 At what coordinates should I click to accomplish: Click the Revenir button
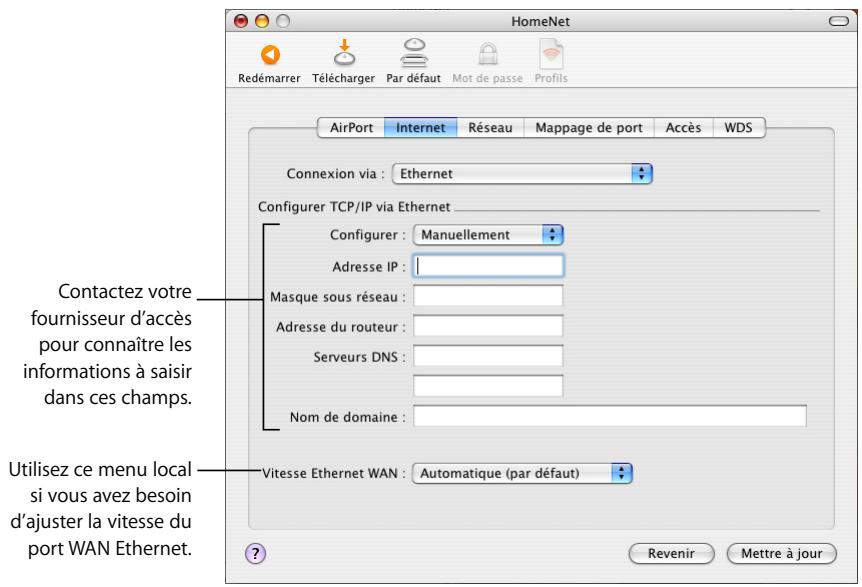coord(671,553)
